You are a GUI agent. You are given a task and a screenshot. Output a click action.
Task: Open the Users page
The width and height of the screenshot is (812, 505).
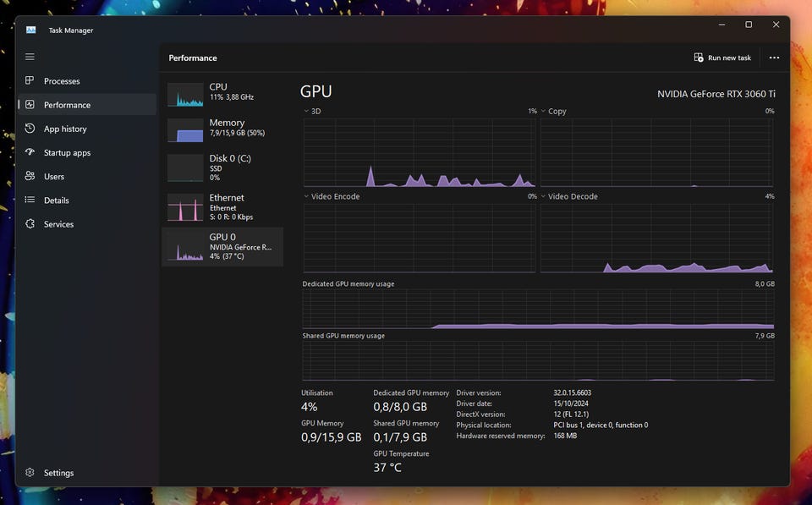pos(87,176)
